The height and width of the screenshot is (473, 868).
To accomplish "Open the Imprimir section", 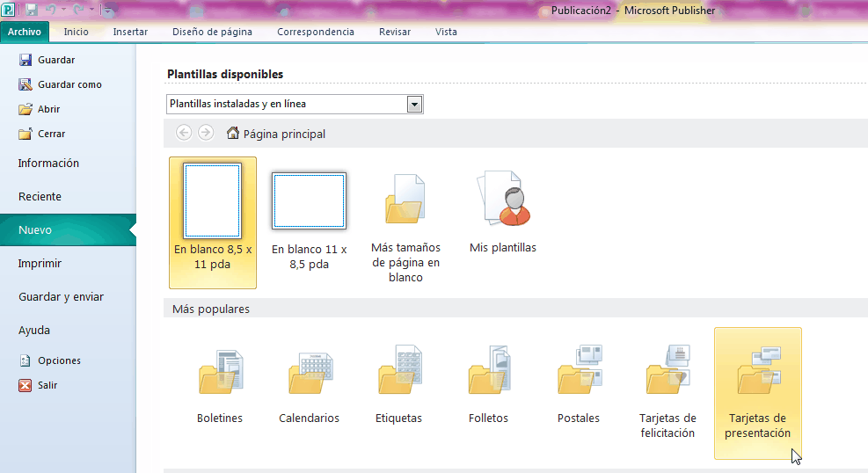I will point(40,264).
